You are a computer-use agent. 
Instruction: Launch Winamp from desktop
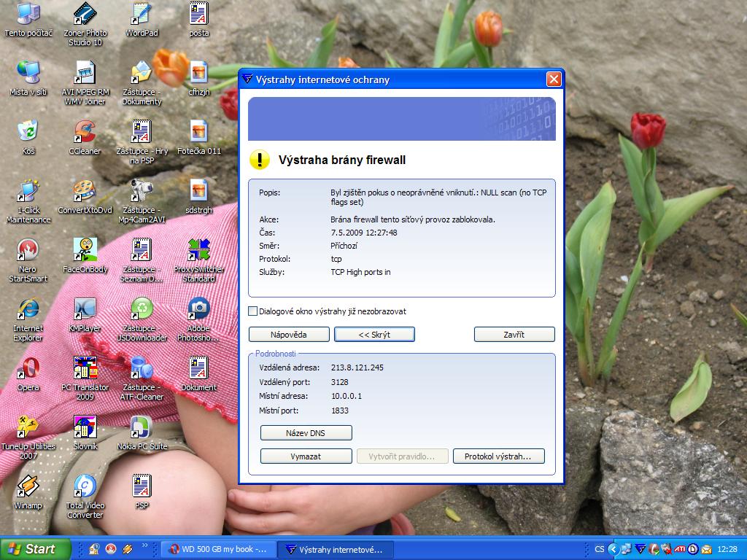pos(28,487)
